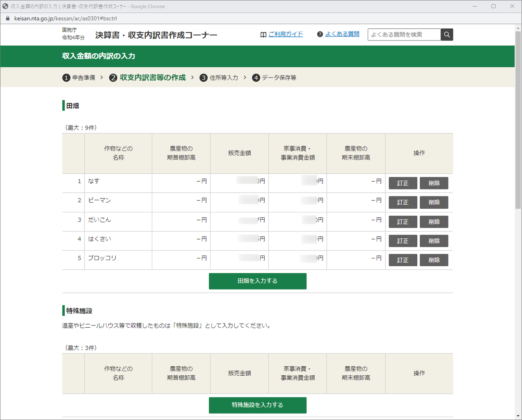Click the ブロッコリ crop name cell

tap(118, 260)
